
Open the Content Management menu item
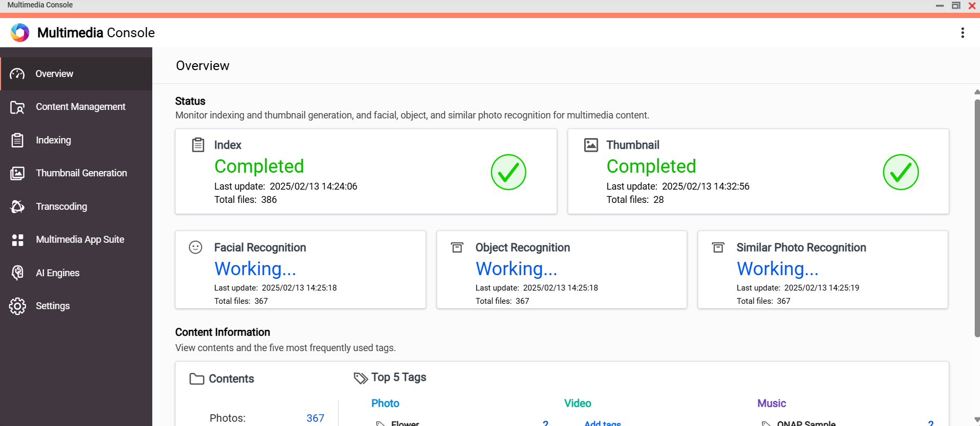pyautogui.click(x=81, y=107)
